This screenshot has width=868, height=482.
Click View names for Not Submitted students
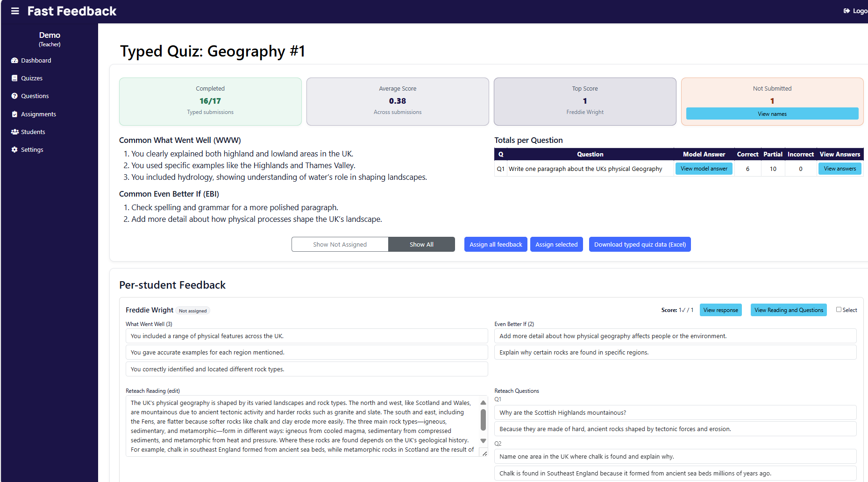[772, 113]
